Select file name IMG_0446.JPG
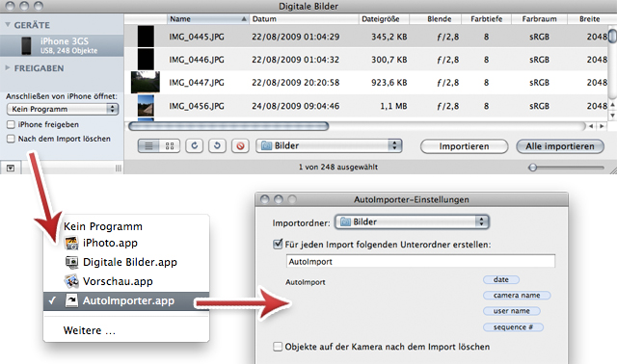This screenshot has width=617, height=364. click(x=197, y=60)
